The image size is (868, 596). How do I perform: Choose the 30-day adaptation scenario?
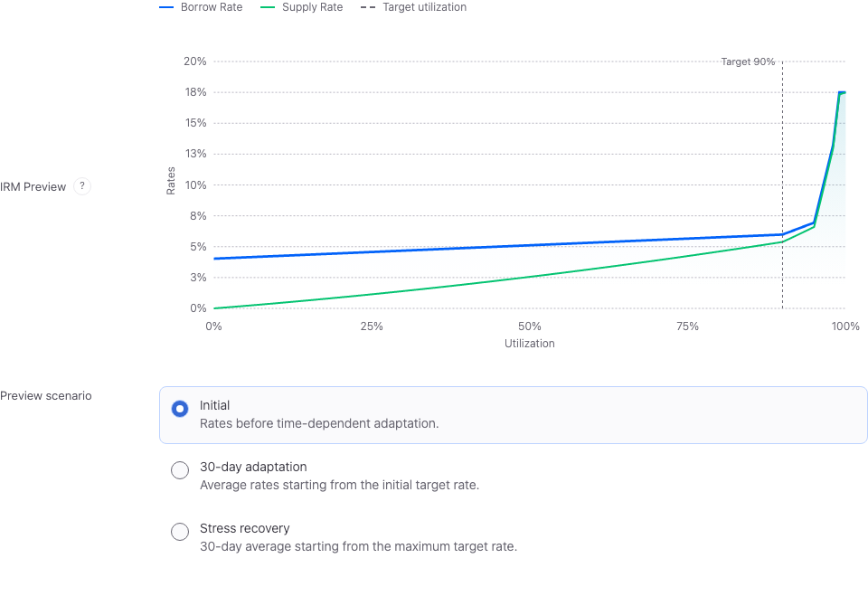coord(180,470)
